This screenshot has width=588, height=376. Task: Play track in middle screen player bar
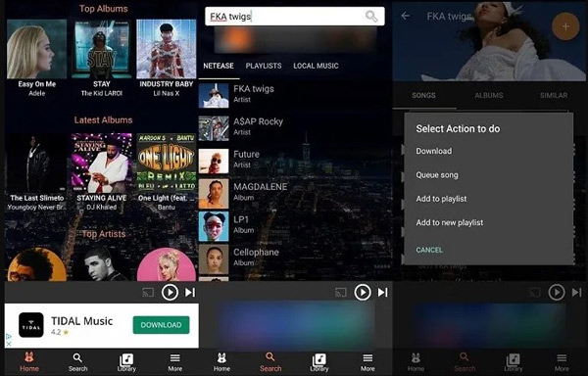click(x=363, y=292)
